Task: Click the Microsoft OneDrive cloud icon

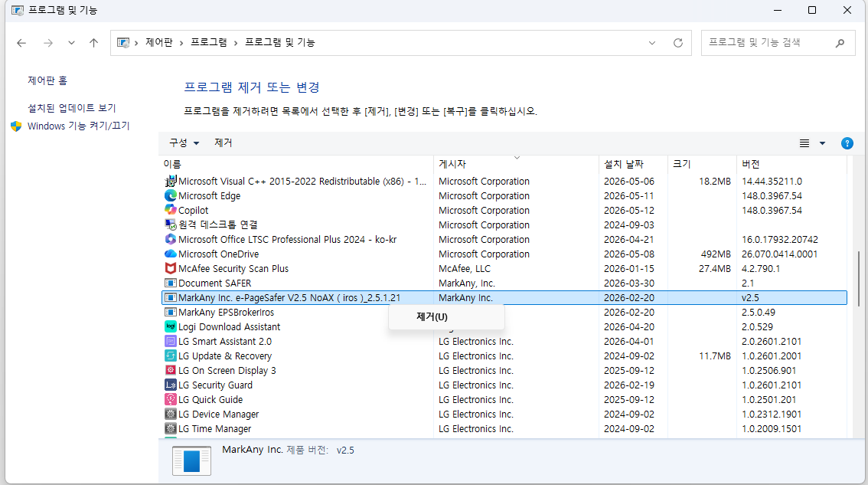Action: point(171,254)
